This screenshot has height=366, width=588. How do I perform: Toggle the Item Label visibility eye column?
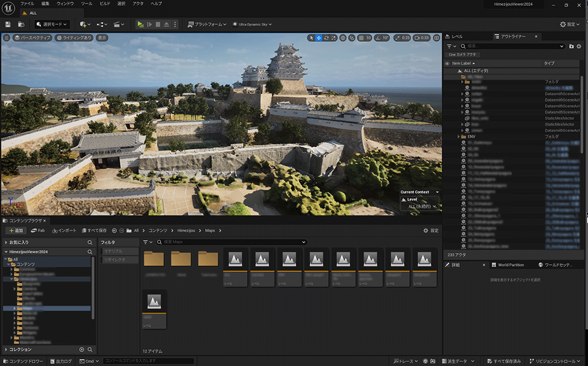coord(447,63)
